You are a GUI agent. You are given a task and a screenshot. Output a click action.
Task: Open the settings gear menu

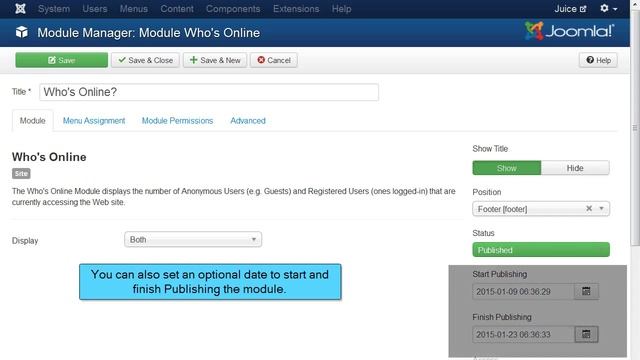point(608,9)
